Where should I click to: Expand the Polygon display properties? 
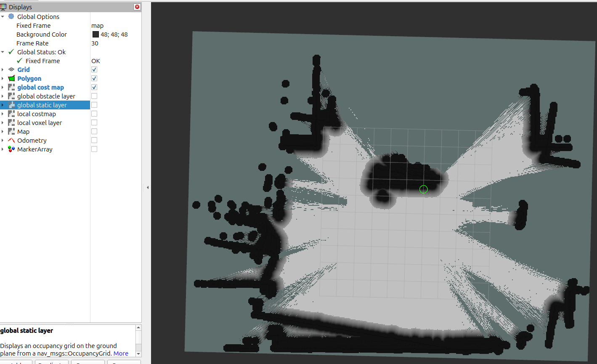[x=3, y=78]
